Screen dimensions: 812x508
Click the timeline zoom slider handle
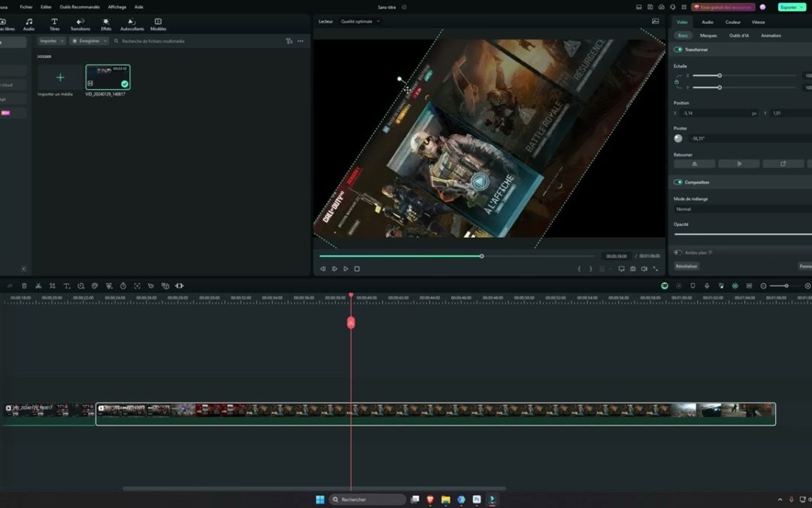click(x=786, y=286)
